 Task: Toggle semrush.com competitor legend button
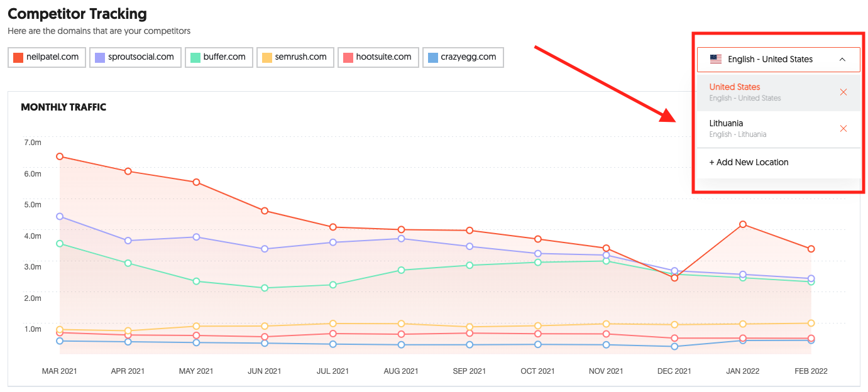tap(295, 57)
